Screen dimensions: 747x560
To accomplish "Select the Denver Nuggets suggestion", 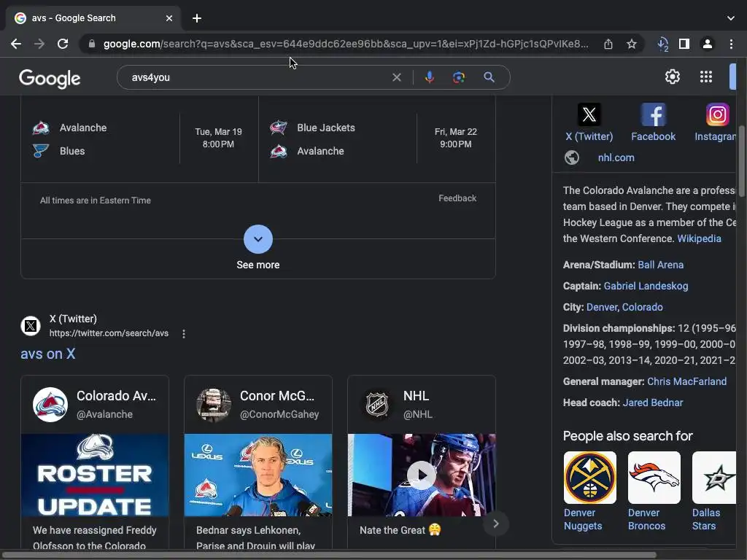I will pyautogui.click(x=589, y=491).
